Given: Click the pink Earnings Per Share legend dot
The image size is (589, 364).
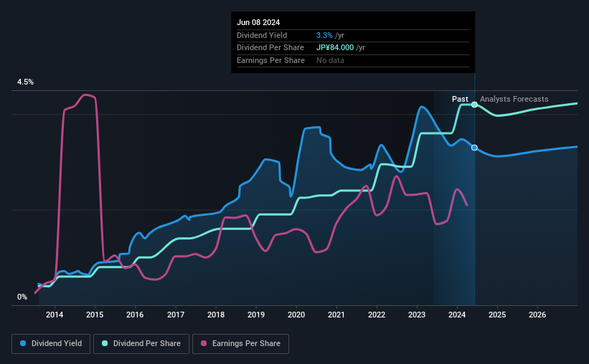Looking at the screenshot, I should (204, 343).
